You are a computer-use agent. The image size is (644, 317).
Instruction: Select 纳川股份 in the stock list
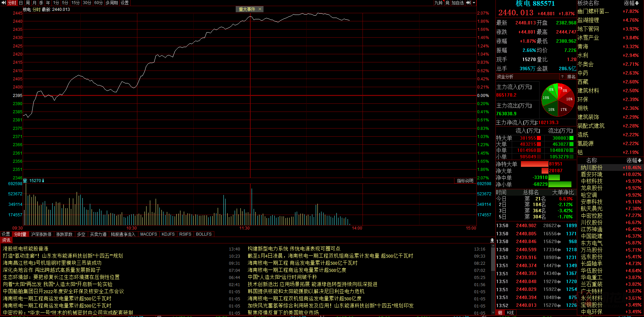(591, 167)
